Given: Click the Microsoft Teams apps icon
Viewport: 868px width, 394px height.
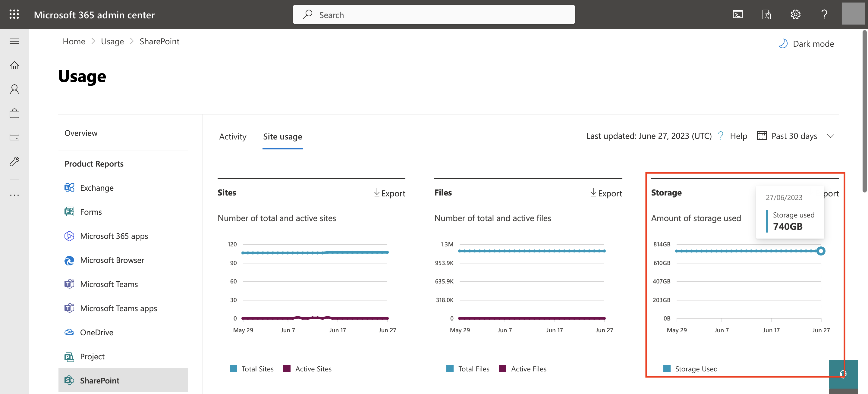Looking at the screenshot, I should point(69,308).
